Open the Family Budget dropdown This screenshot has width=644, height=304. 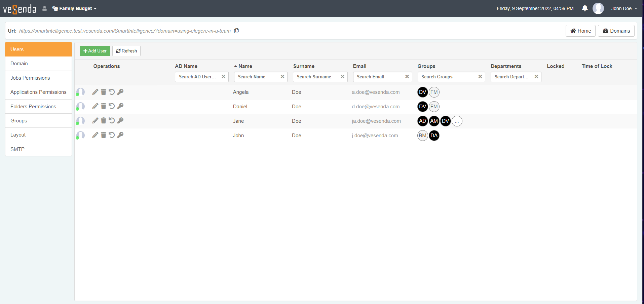[x=75, y=8]
